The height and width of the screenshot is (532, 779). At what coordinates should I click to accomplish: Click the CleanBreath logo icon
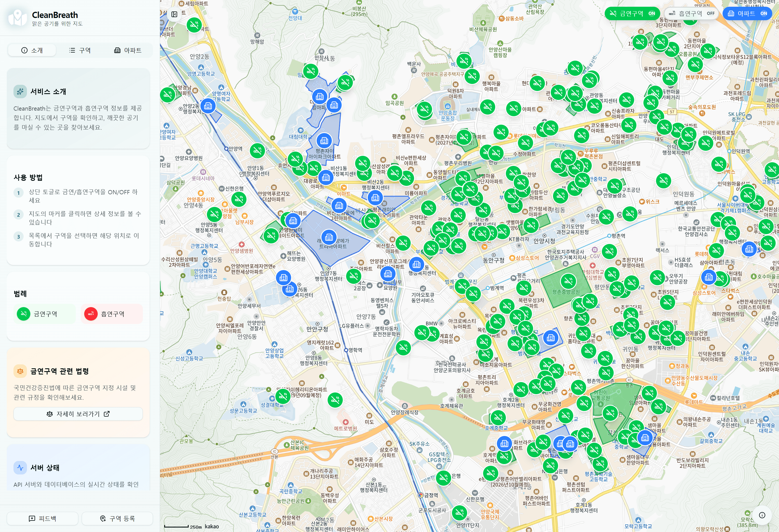click(17, 17)
